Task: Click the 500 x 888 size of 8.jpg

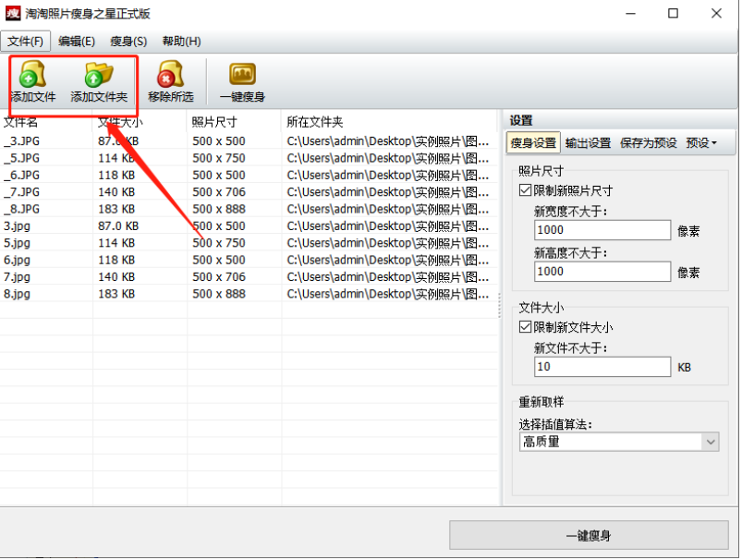Action: 219,294
